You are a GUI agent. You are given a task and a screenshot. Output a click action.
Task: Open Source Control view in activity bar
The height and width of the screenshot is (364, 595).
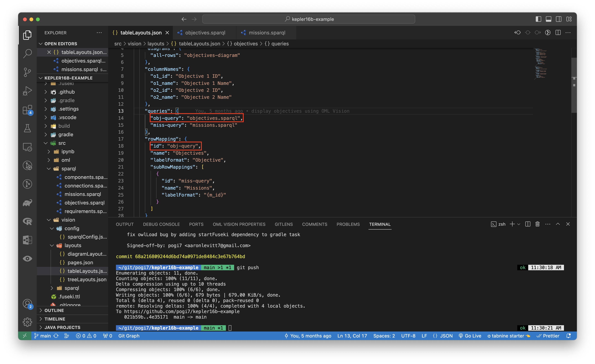[x=27, y=72]
